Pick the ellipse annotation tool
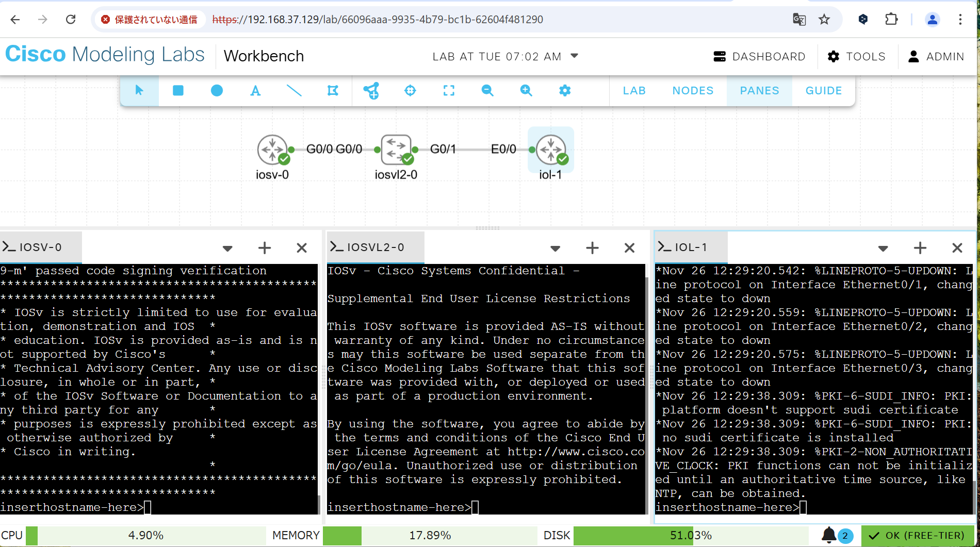Screen dimensions: 980x547 [x=217, y=91]
